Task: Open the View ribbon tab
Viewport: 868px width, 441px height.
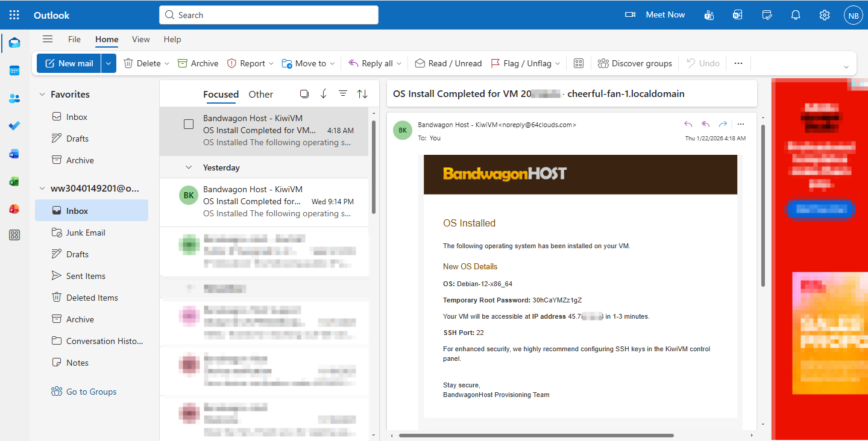Action: tap(140, 39)
